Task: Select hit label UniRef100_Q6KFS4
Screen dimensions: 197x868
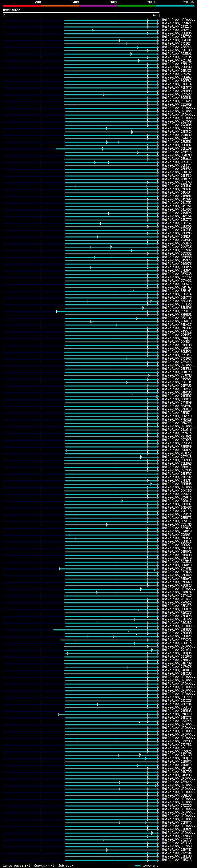Action: click(x=177, y=165)
